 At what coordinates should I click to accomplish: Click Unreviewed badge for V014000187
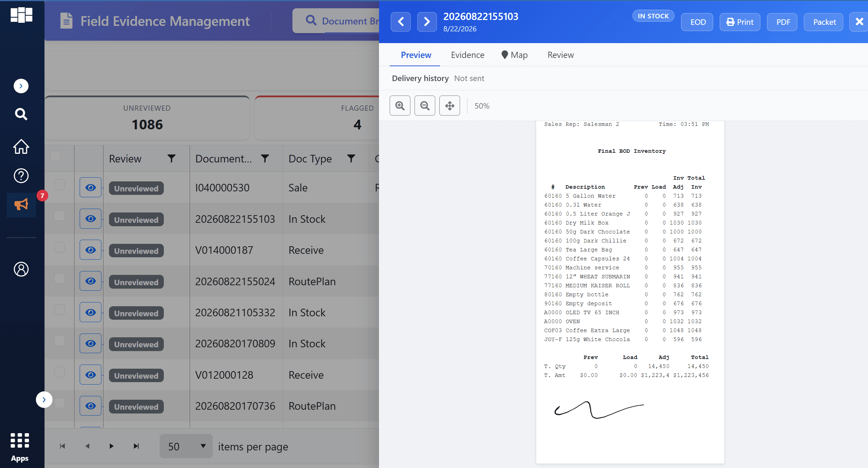[x=136, y=251]
